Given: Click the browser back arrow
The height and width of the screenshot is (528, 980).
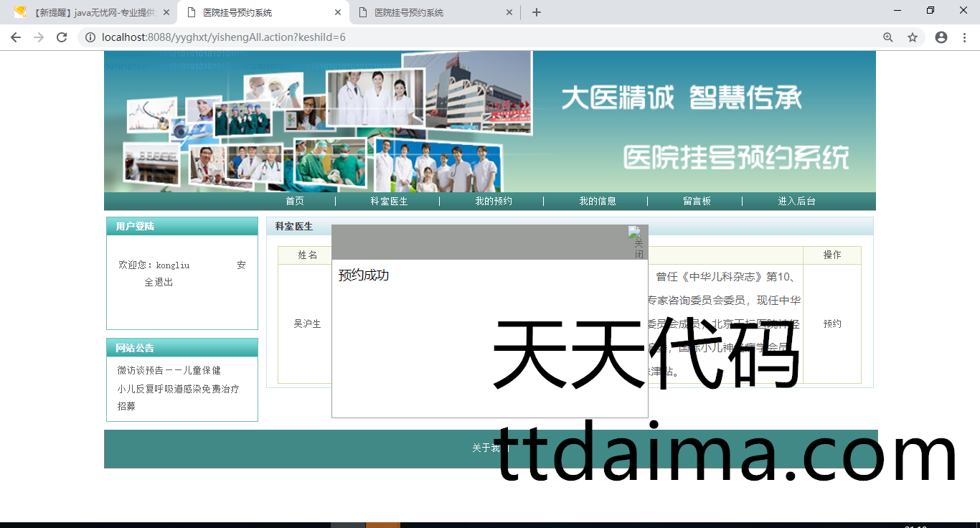Looking at the screenshot, I should [16, 37].
